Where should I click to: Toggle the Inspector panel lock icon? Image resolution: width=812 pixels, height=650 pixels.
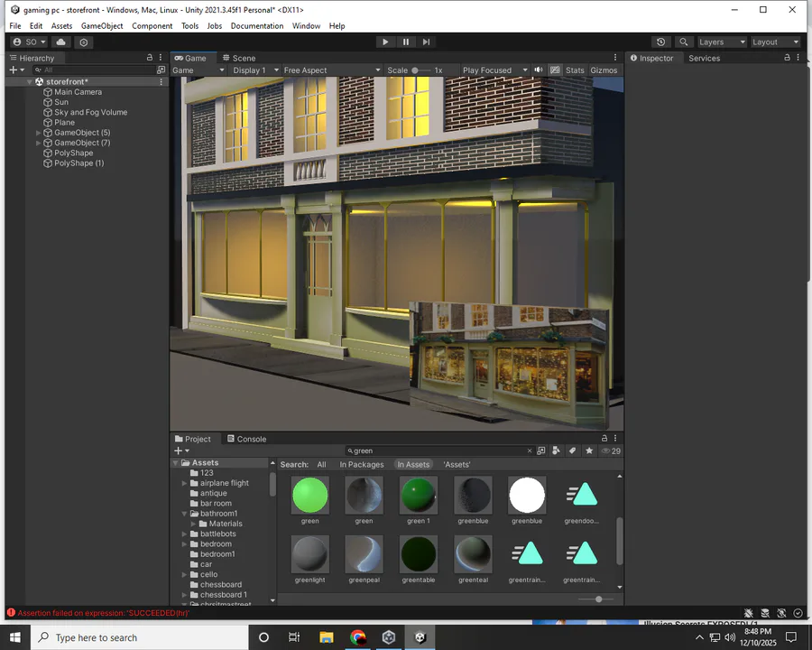pyautogui.click(x=787, y=58)
